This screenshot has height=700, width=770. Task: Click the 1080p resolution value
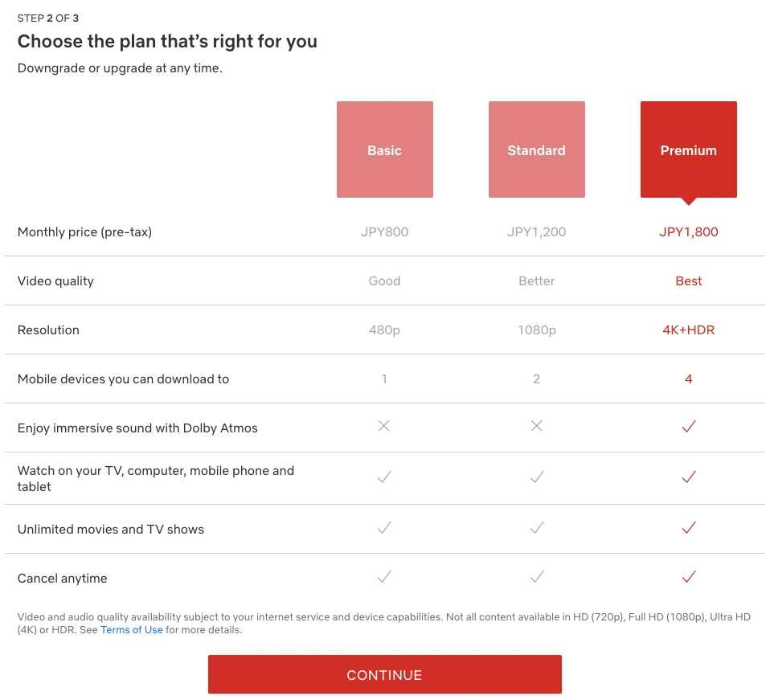[536, 330]
